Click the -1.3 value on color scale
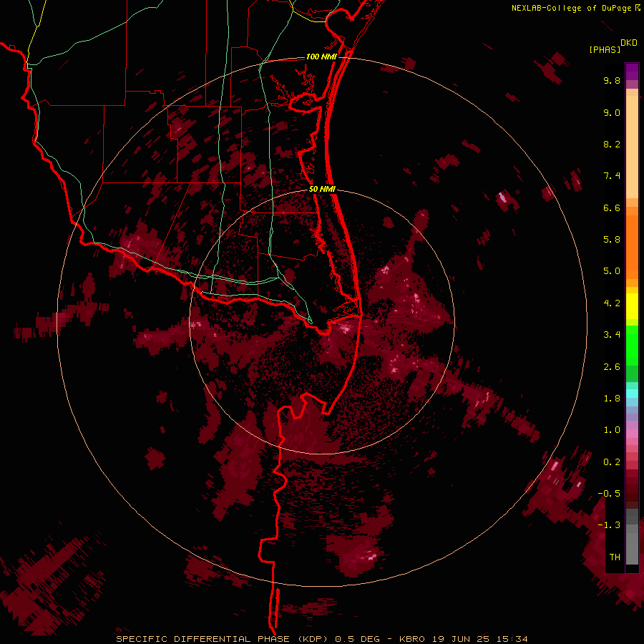 click(609, 525)
